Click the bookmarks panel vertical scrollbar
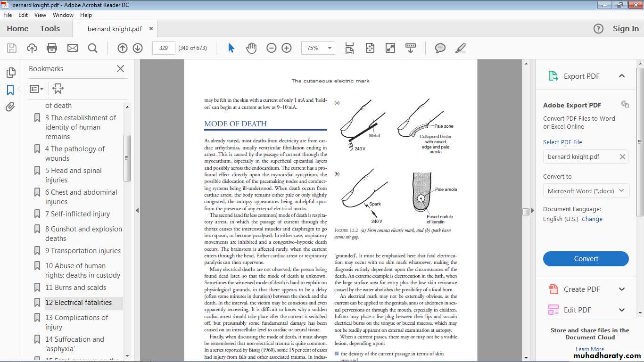 pyautogui.click(x=127, y=158)
